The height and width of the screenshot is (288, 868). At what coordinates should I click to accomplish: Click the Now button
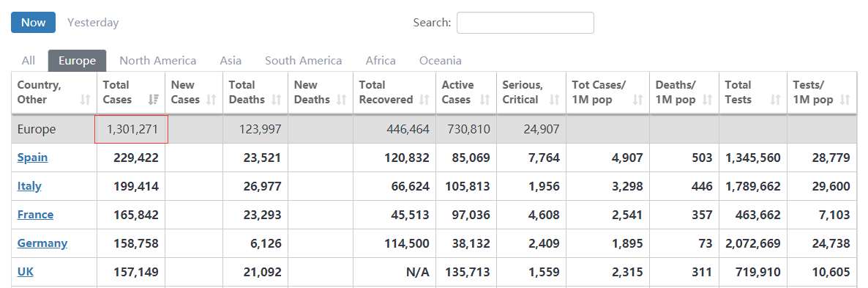(x=33, y=23)
